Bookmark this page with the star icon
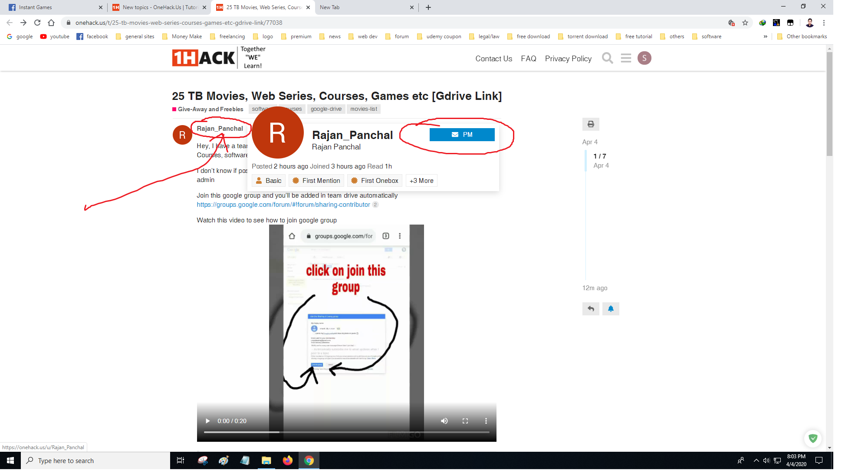 point(745,23)
